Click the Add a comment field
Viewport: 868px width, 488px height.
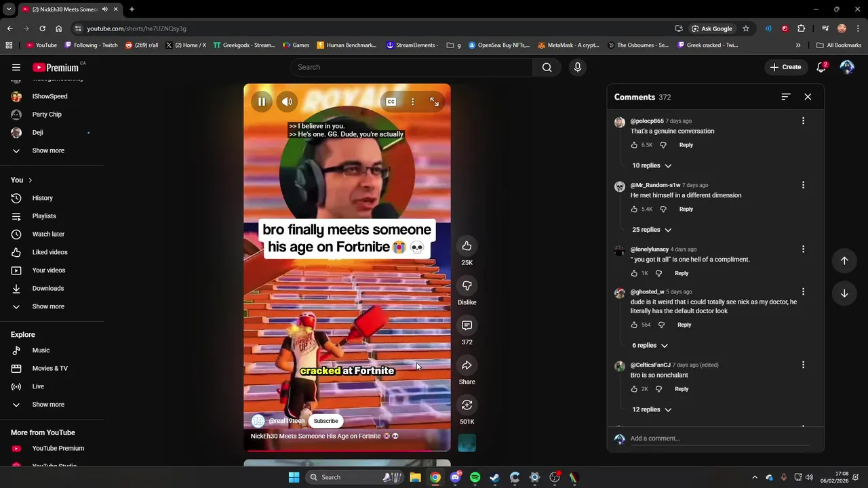(719, 439)
